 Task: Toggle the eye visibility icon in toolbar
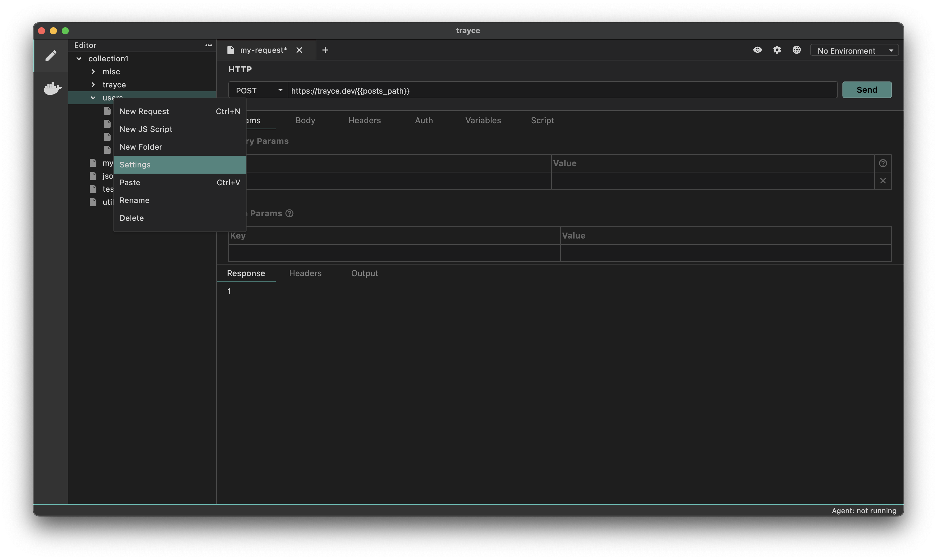point(757,50)
